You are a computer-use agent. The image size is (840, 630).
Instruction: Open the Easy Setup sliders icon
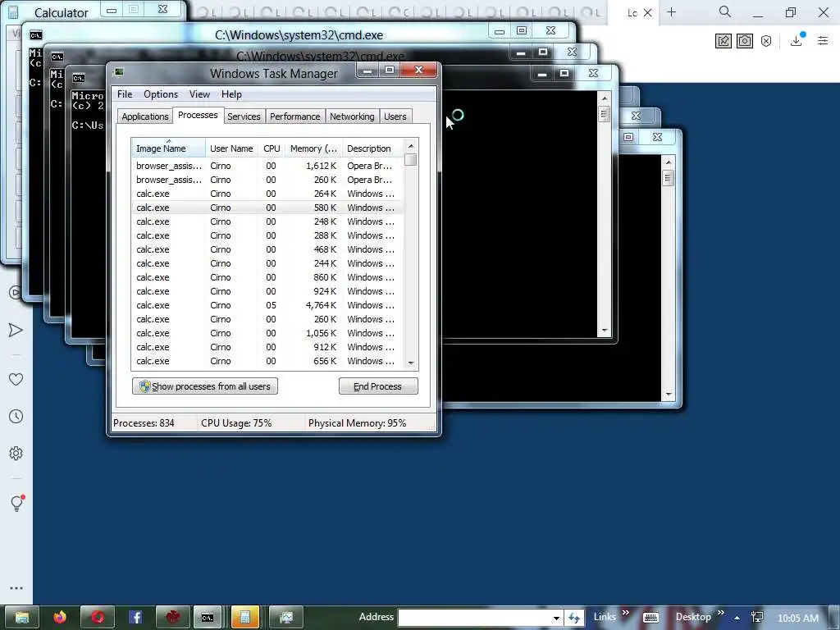coord(823,40)
